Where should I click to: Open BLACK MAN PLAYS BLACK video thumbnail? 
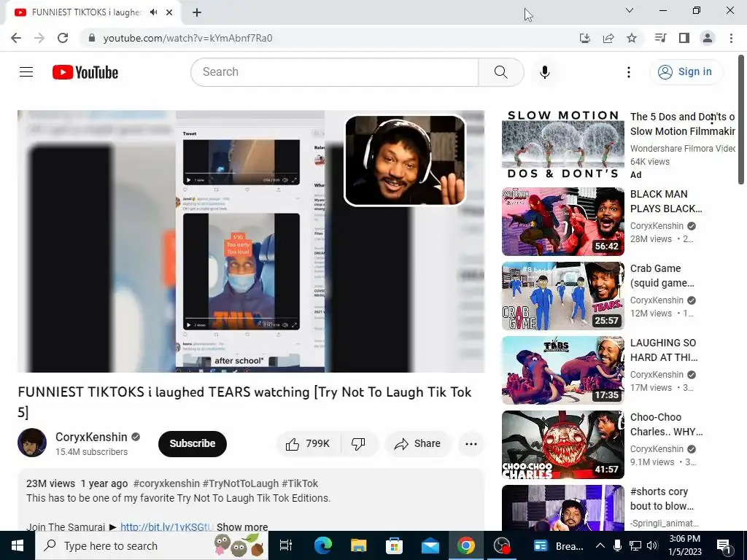pyautogui.click(x=562, y=222)
